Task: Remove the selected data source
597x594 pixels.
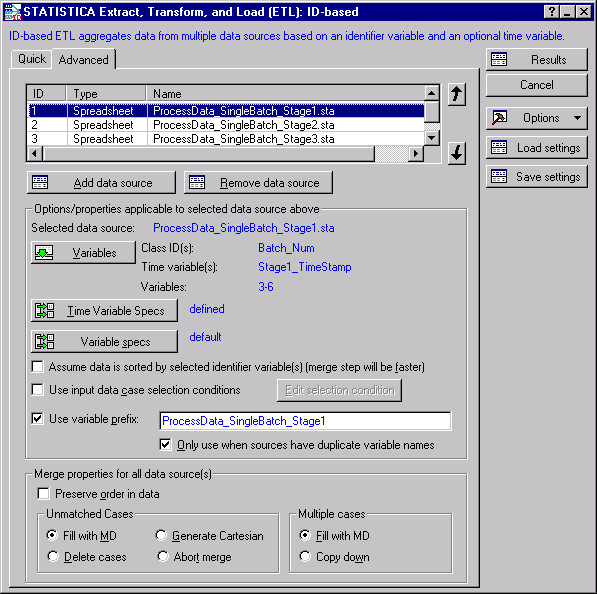Action: pyautogui.click(x=258, y=183)
